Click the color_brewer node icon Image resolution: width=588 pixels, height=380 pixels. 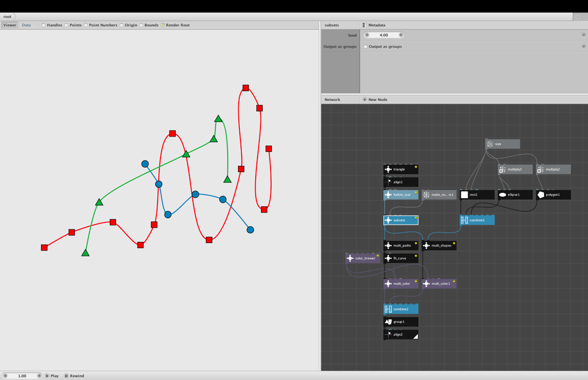350,258
